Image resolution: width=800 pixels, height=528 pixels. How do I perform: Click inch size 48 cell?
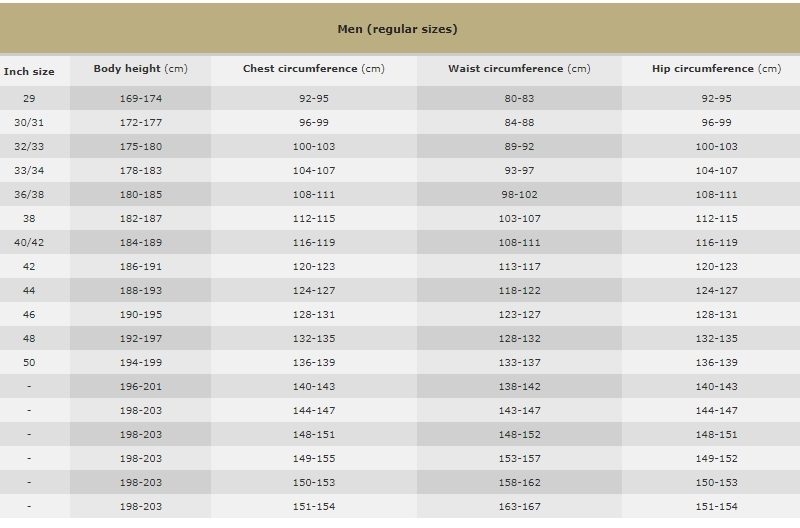[x=29, y=339]
